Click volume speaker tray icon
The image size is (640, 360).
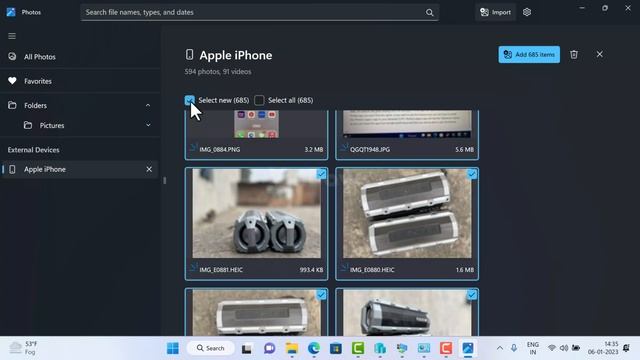click(x=564, y=348)
